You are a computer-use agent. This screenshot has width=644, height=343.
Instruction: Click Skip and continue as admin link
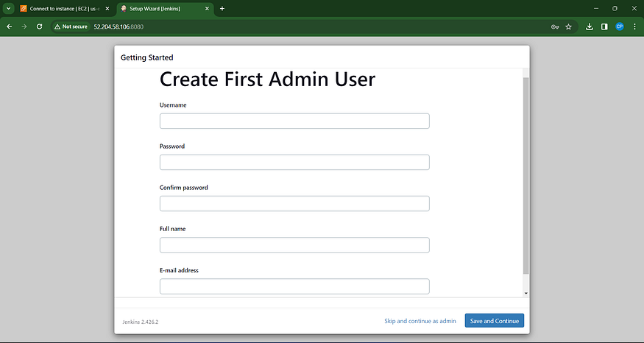point(420,321)
